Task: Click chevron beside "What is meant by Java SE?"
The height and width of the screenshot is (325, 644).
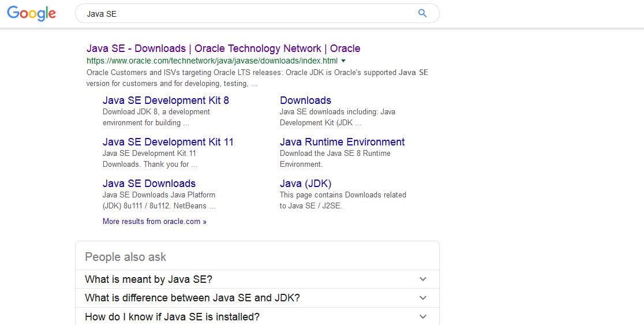Action: [x=423, y=279]
